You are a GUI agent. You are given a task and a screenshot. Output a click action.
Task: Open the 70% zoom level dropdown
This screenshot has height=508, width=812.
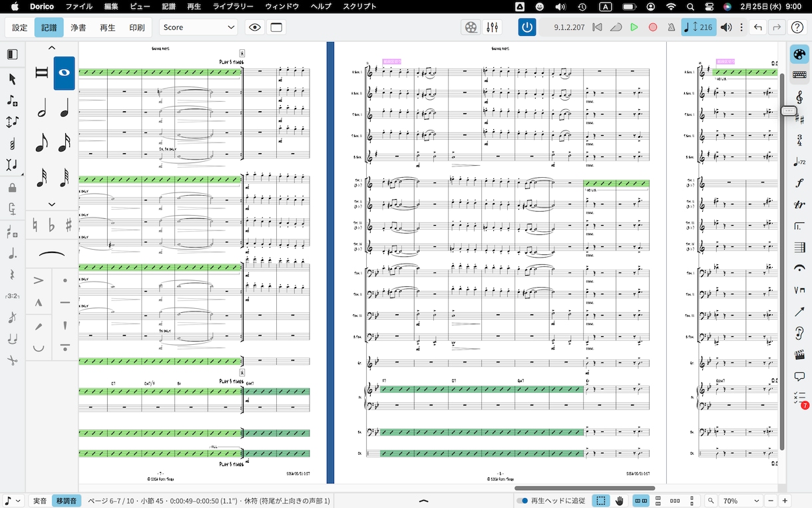[x=741, y=501]
